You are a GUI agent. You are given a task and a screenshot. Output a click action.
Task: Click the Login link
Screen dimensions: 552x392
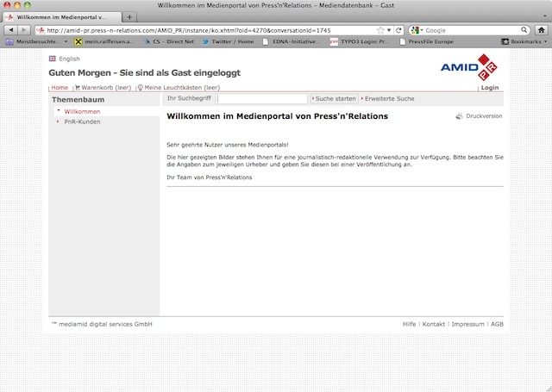pyautogui.click(x=490, y=88)
